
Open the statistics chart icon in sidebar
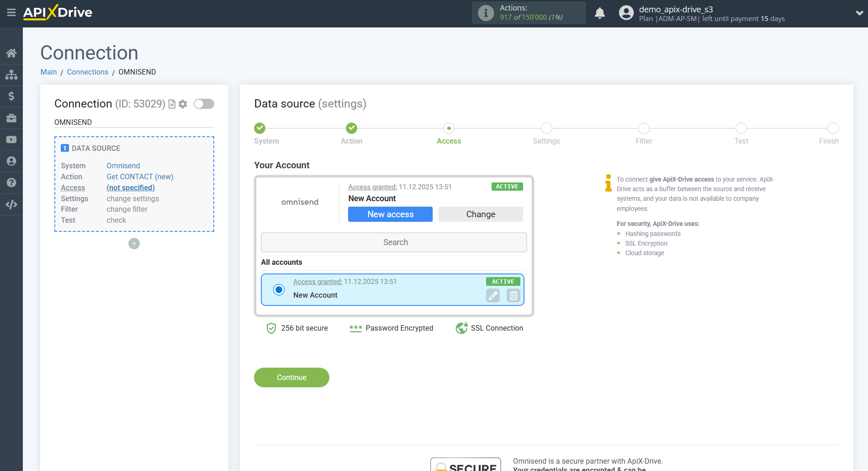pos(11,75)
